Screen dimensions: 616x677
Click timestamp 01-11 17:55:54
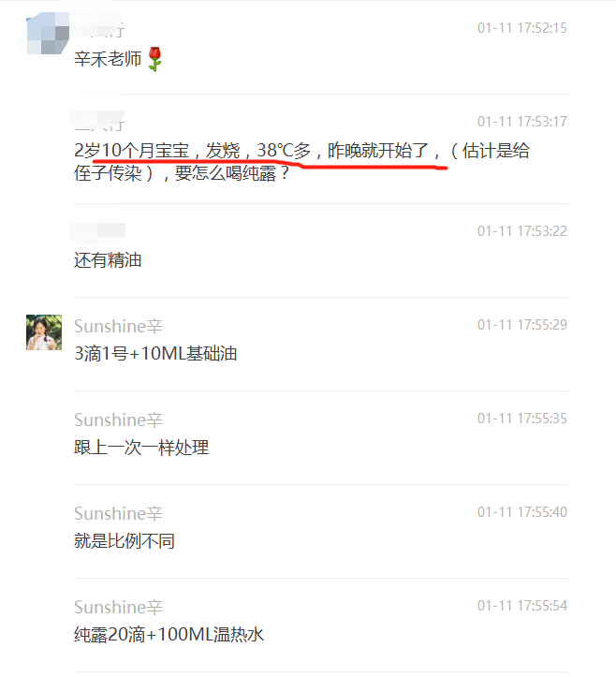coord(521,606)
